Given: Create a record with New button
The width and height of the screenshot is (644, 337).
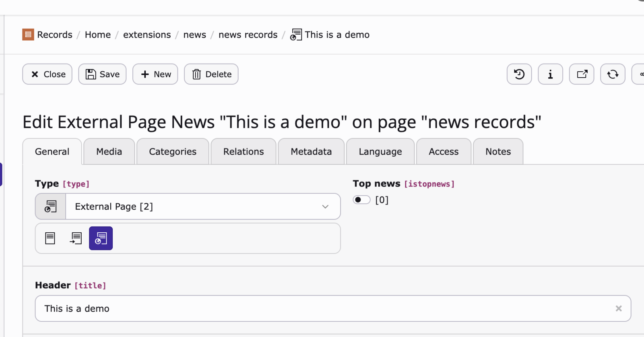Looking at the screenshot, I should [155, 74].
